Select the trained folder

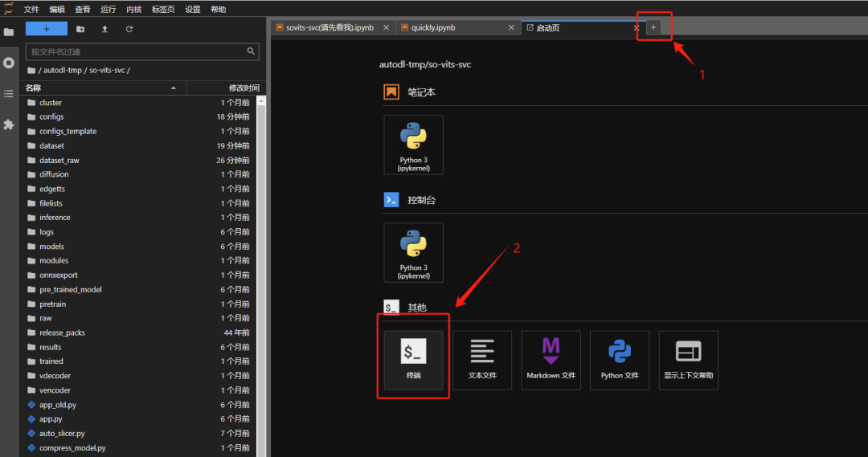(x=138, y=361)
